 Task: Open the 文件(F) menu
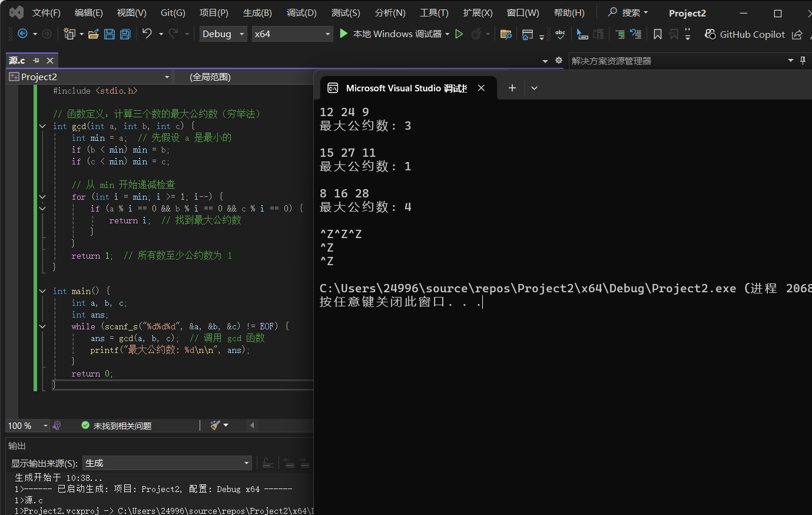pyautogui.click(x=47, y=12)
